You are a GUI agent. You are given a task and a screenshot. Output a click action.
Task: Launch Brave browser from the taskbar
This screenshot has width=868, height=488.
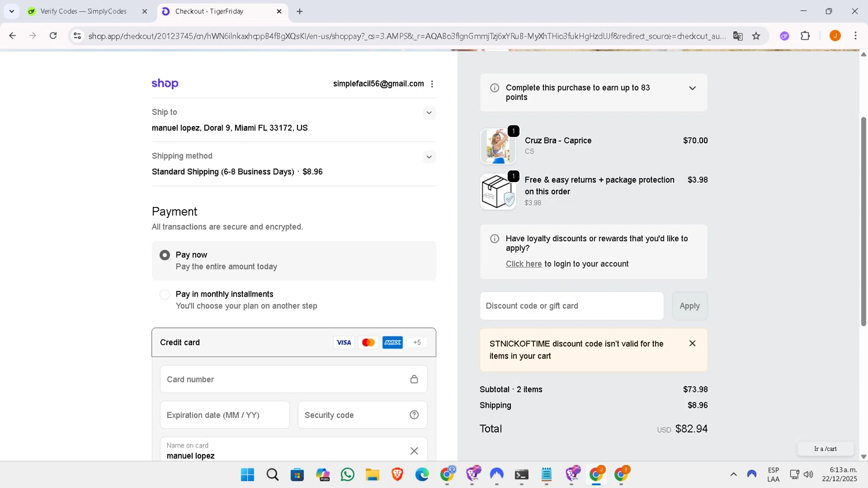pyautogui.click(x=398, y=475)
